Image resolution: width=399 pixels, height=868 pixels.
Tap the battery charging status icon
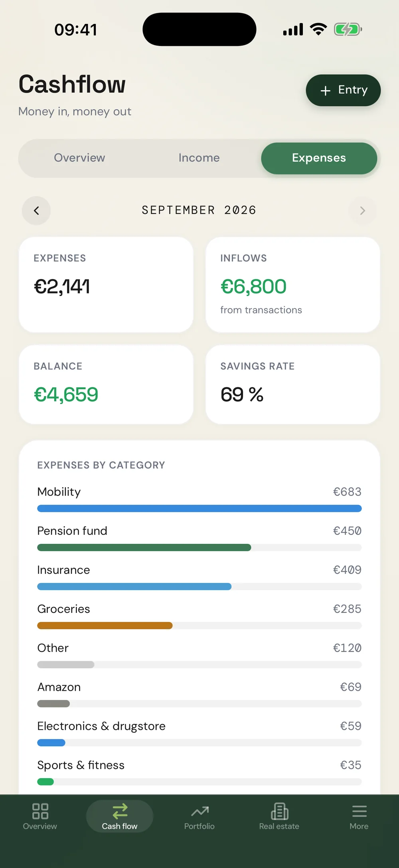tap(348, 29)
